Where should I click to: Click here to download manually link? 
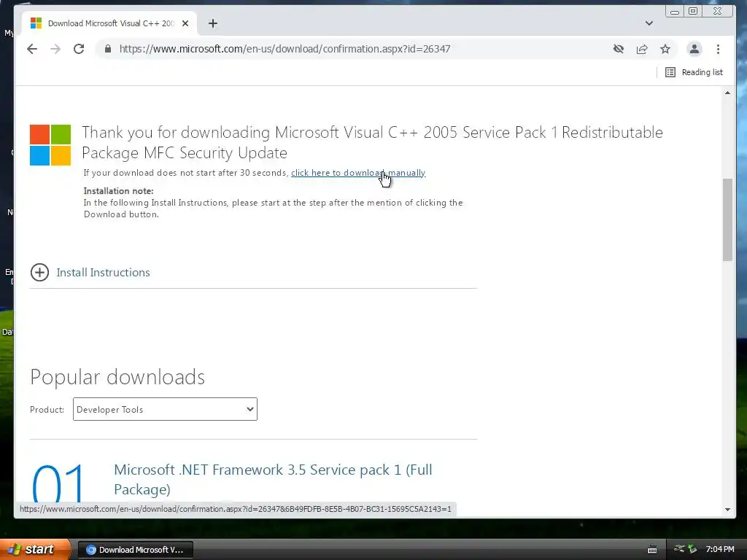click(358, 173)
